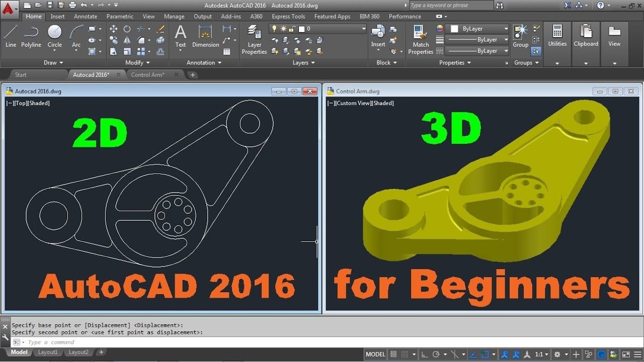644x362 pixels.
Task: Choose the Rotate tool in Modify panel
Action: (127, 29)
